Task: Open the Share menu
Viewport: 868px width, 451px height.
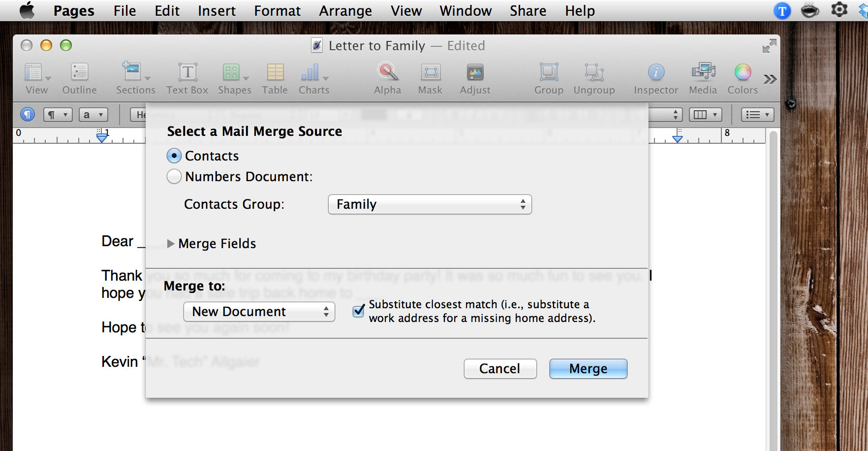Action: [528, 11]
